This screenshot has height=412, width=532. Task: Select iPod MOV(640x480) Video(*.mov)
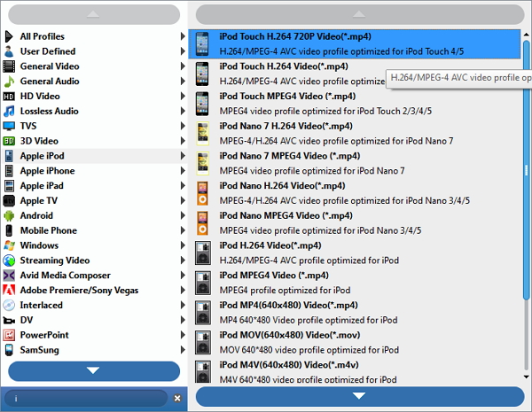354,343
